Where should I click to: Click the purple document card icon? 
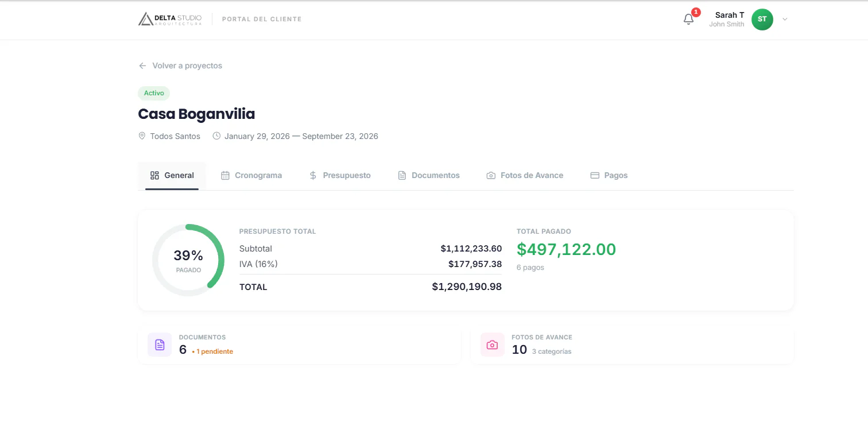(160, 345)
